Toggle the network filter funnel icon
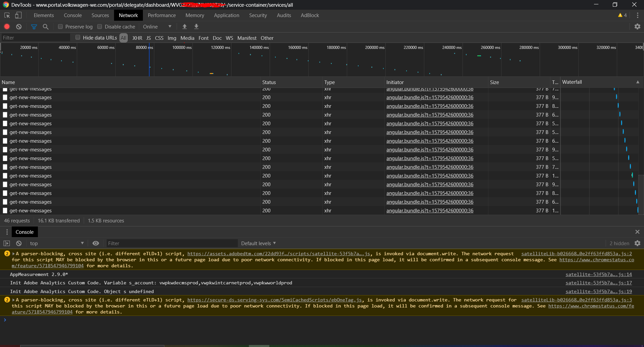This screenshot has height=347, width=644. pyautogui.click(x=34, y=26)
